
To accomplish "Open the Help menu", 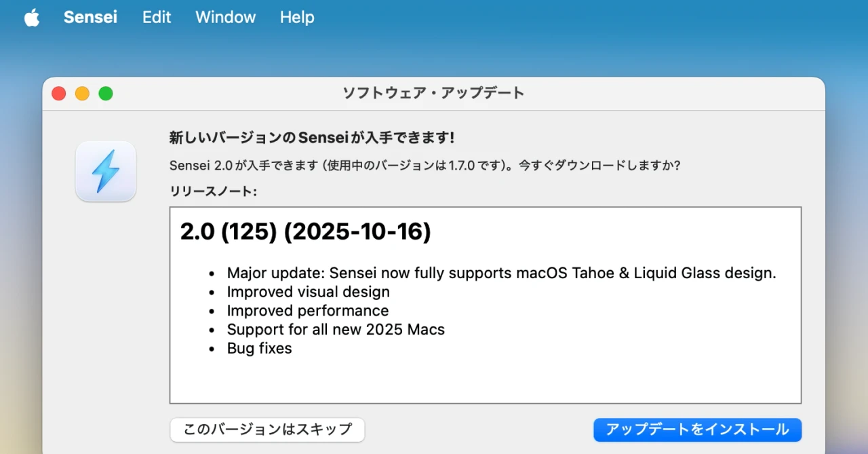I will [x=296, y=17].
